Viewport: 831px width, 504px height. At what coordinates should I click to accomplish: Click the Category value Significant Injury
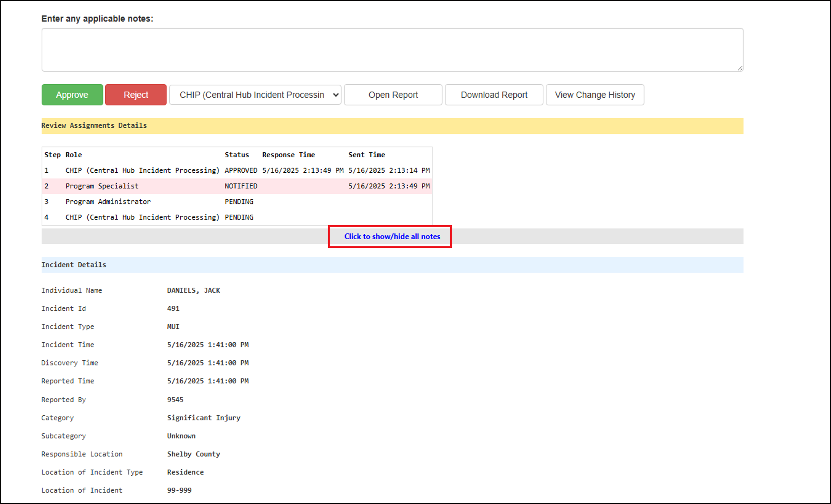point(204,418)
